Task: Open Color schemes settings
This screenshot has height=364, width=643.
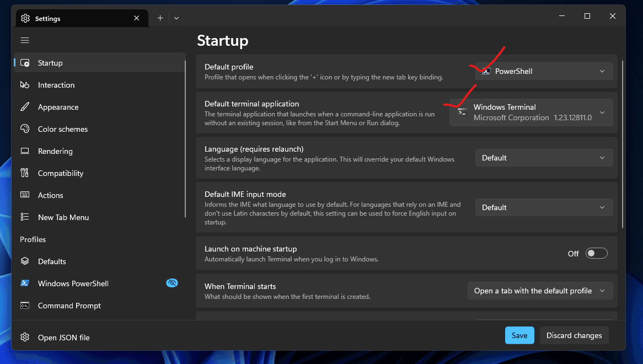Action: point(100,129)
